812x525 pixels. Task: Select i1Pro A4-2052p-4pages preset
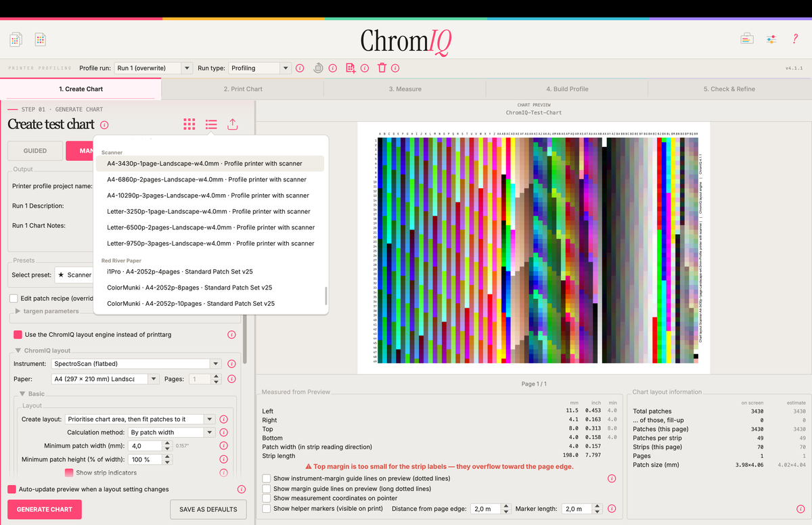click(x=210, y=271)
